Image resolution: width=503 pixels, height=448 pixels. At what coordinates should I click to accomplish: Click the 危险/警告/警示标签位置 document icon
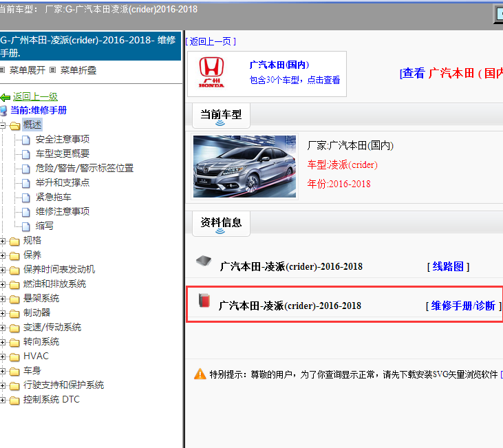pos(26,169)
